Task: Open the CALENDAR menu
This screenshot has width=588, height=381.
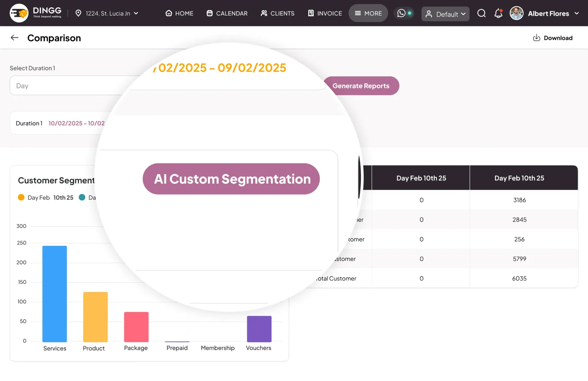Action: tap(227, 13)
